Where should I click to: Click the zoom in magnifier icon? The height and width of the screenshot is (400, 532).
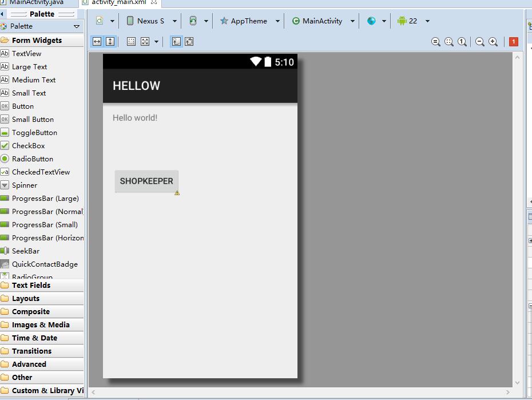493,42
